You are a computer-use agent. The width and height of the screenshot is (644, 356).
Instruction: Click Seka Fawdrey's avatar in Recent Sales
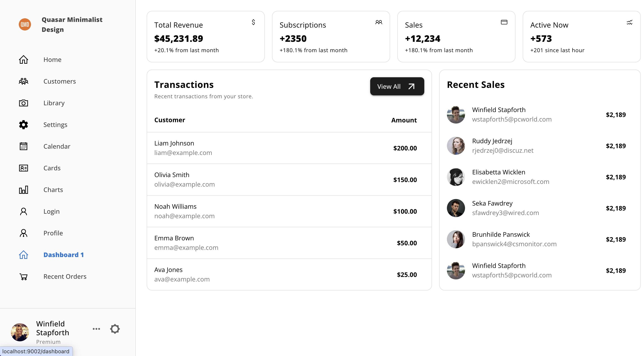pos(456,208)
